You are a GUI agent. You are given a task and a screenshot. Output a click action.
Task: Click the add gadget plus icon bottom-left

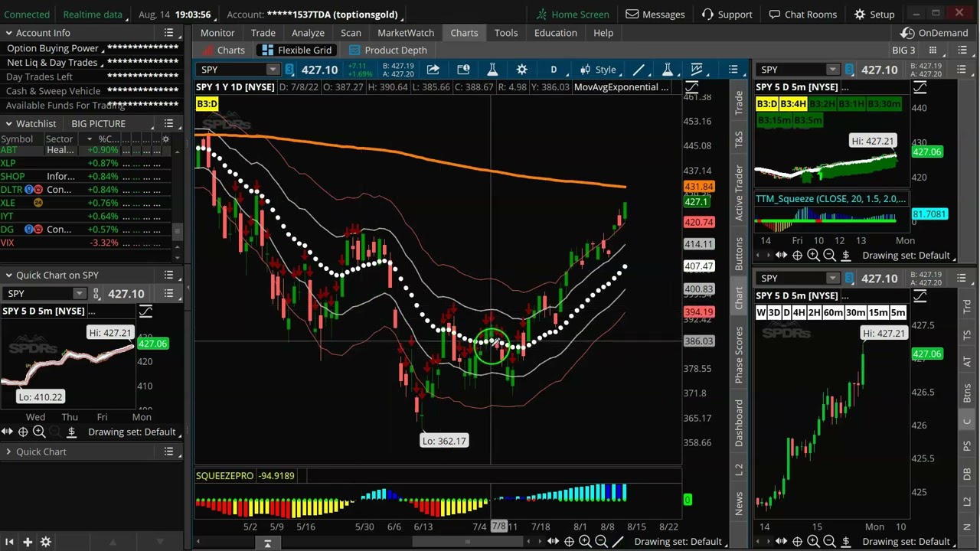pos(27,542)
